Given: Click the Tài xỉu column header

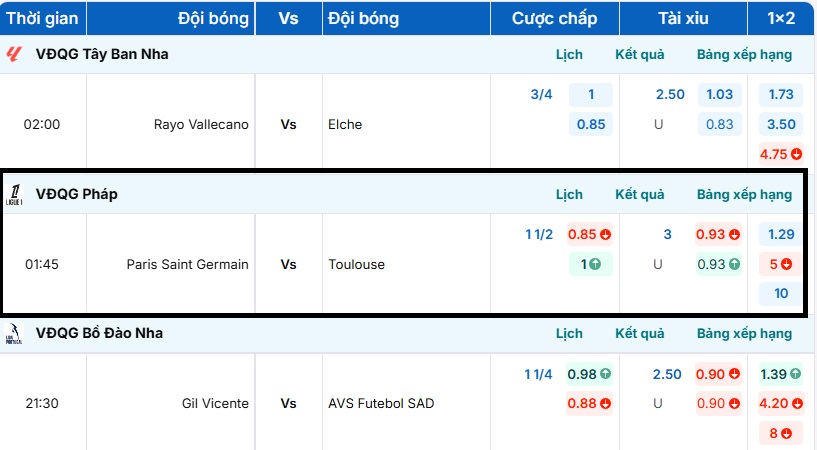Looking at the screenshot, I should [x=683, y=19].
